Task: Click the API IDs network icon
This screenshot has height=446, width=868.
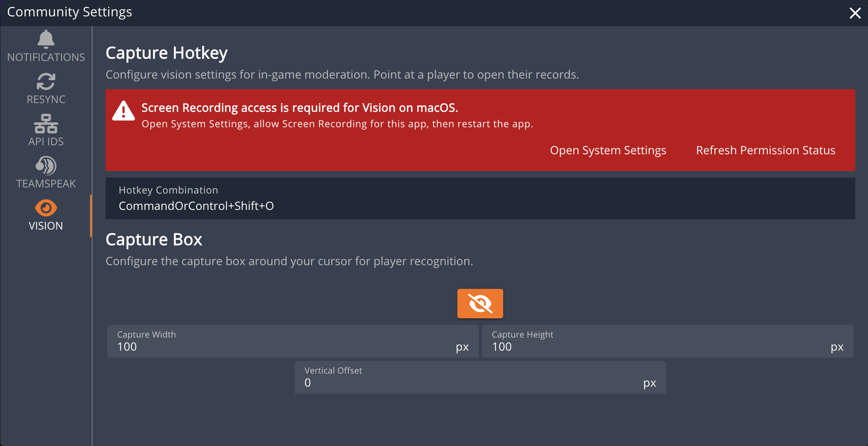Action: tap(46, 124)
